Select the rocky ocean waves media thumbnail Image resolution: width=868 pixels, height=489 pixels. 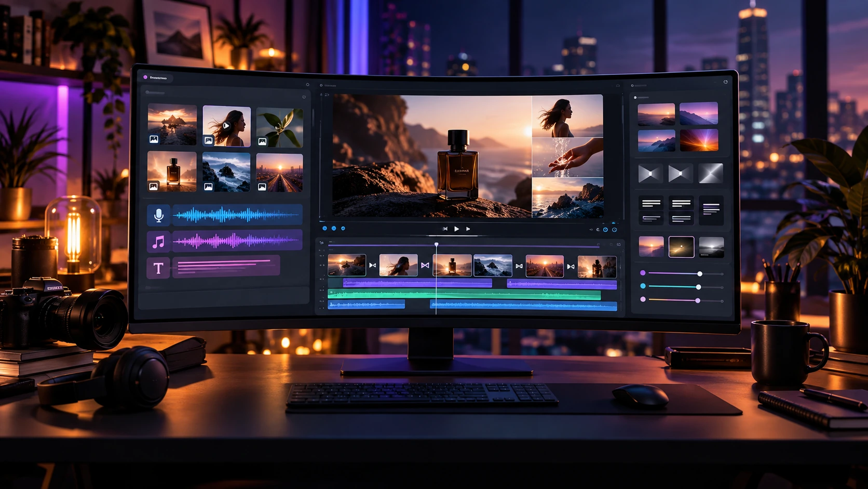(226, 172)
